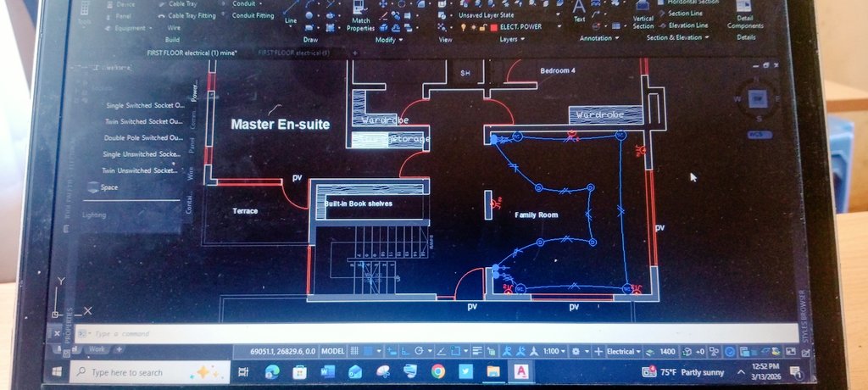Click the command line input field
This screenshot has width=868, height=390.
click(x=437, y=333)
